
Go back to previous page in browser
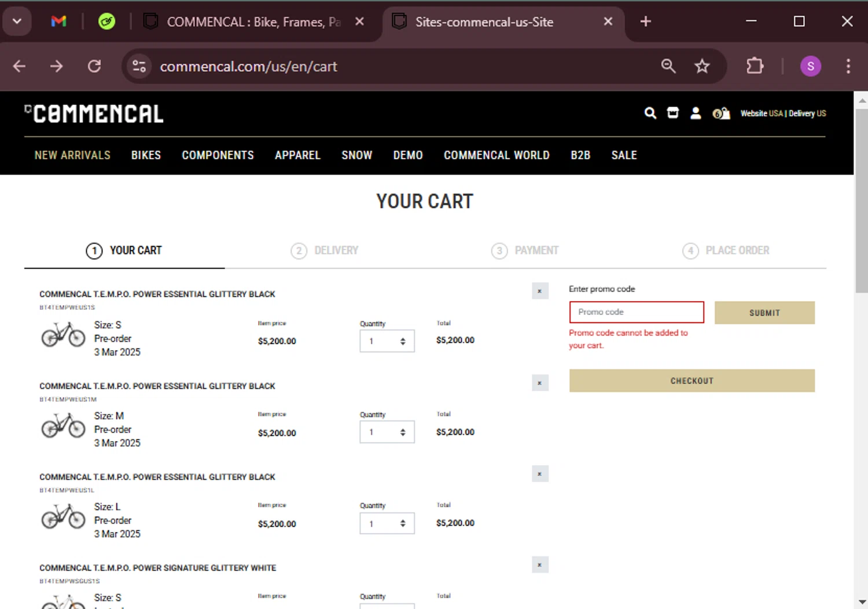[x=19, y=67]
